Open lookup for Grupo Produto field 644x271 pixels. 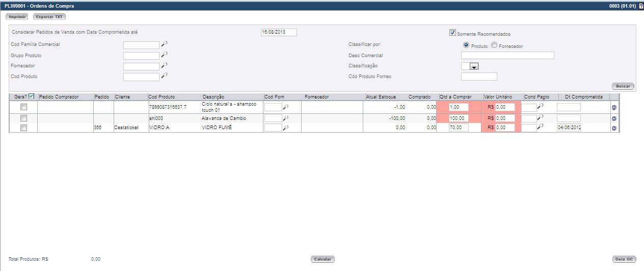pos(164,55)
